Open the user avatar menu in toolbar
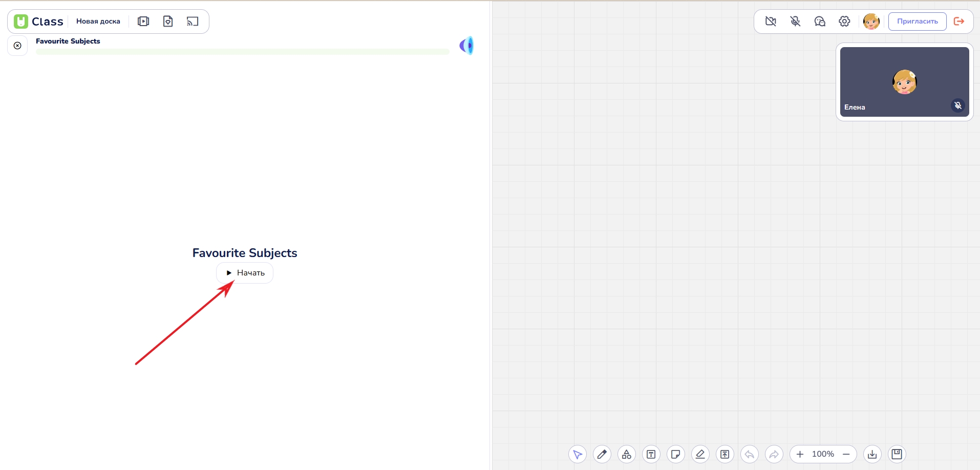The height and width of the screenshot is (470, 980). tap(871, 22)
